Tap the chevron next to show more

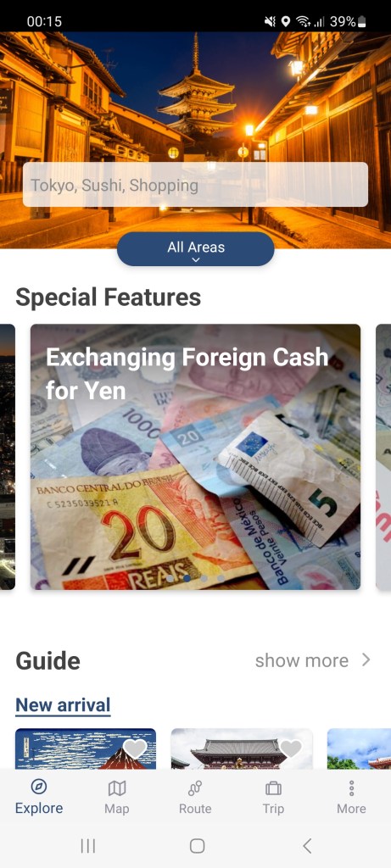point(366,659)
